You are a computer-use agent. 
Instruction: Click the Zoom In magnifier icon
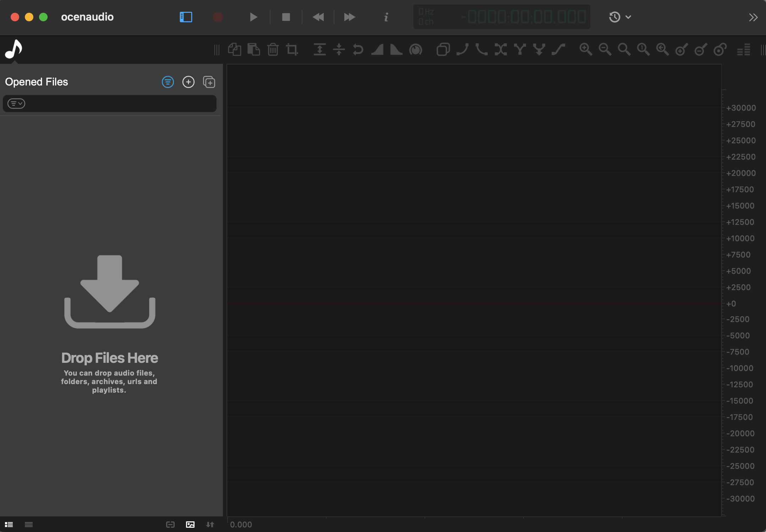[x=585, y=50]
